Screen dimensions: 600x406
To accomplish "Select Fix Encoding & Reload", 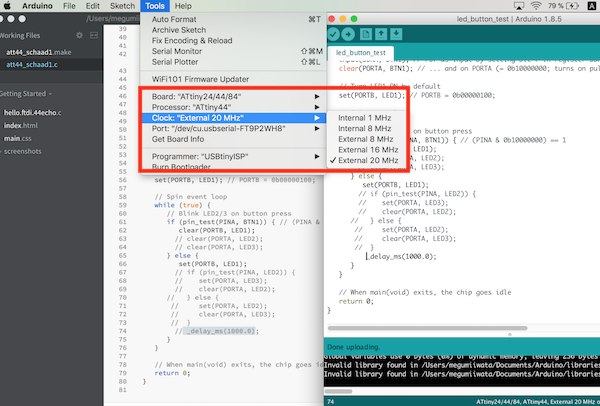I will tap(233, 41).
